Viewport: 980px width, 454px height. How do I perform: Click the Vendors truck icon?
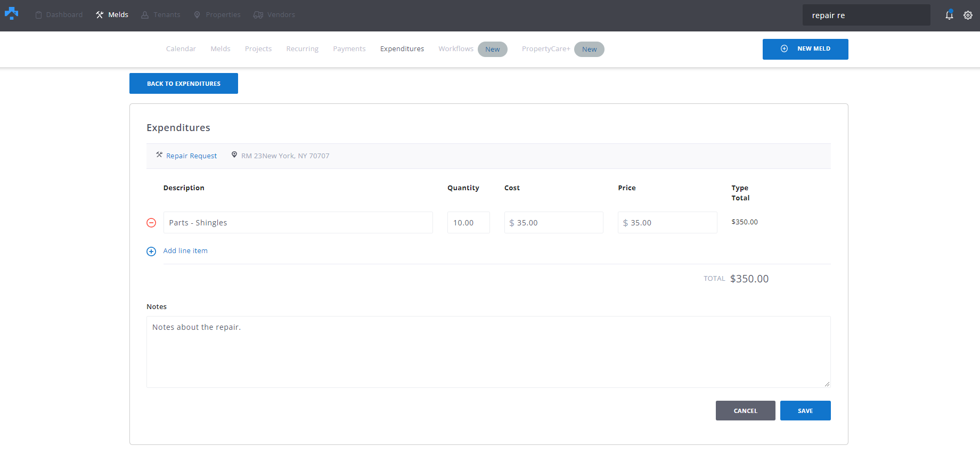(258, 15)
